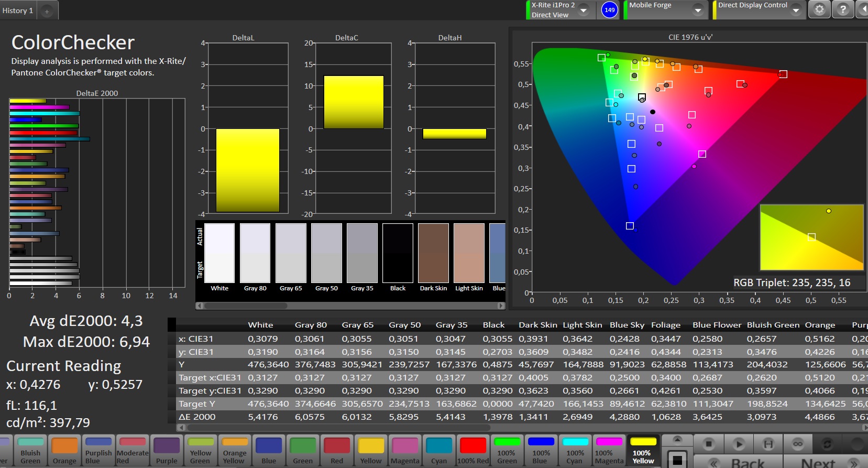This screenshot has width=868, height=468.
Task: Click the Foliage ΔE value 1,0628
Action: coord(666,417)
